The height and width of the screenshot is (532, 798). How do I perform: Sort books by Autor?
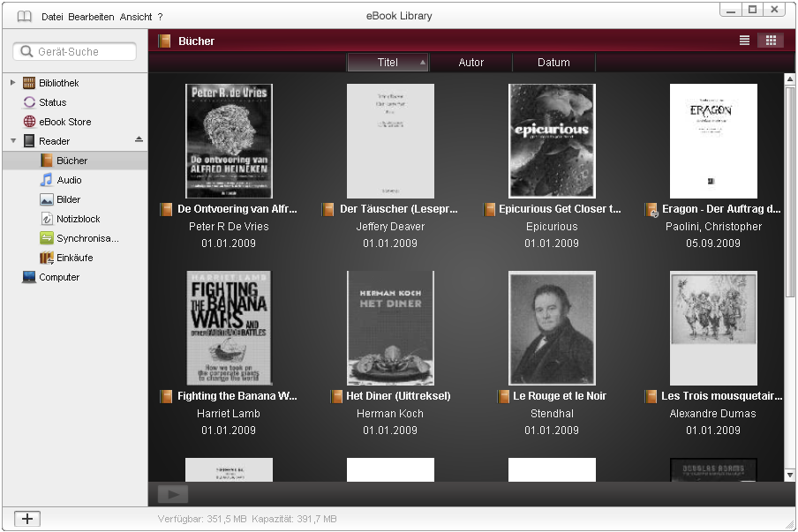pyautogui.click(x=471, y=63)
